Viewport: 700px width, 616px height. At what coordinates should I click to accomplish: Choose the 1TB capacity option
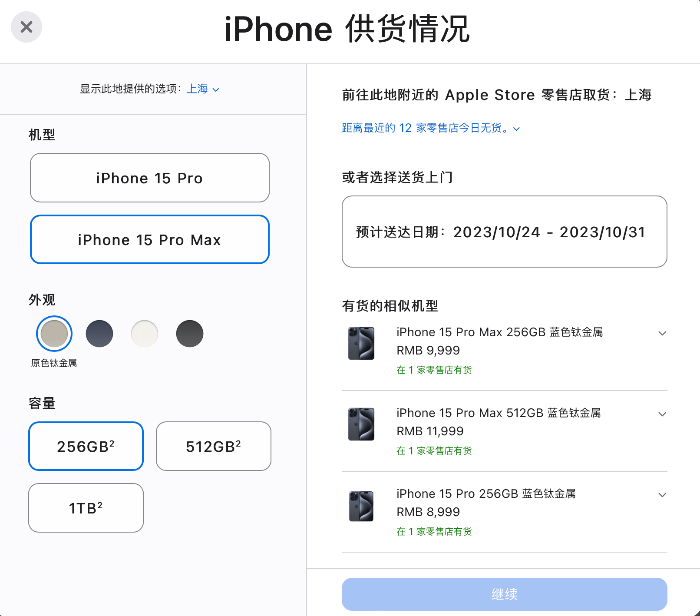point(86,508)
